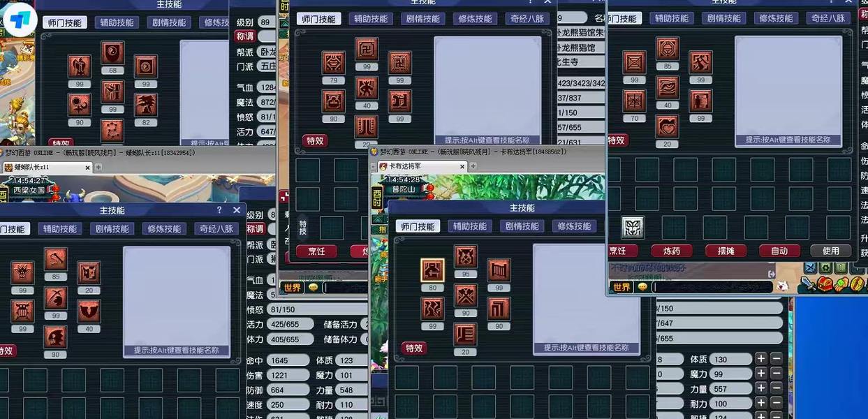Select level 70 skill in rightmost skill window

pyautogui.click(x=634, y=101)
